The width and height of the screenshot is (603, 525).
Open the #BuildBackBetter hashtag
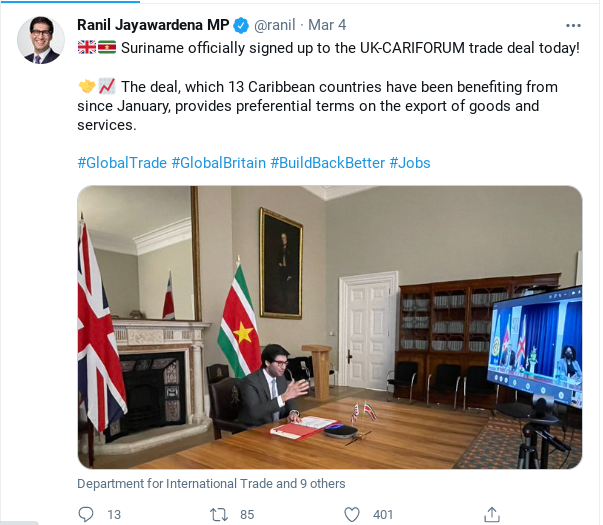(328, 163)
